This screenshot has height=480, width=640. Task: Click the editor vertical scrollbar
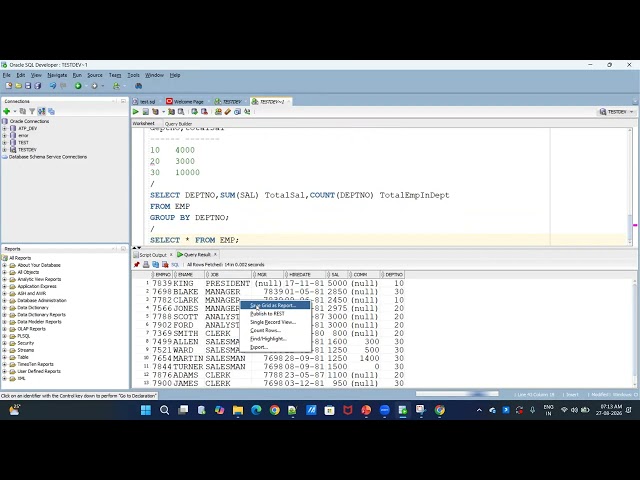point(629,186)
